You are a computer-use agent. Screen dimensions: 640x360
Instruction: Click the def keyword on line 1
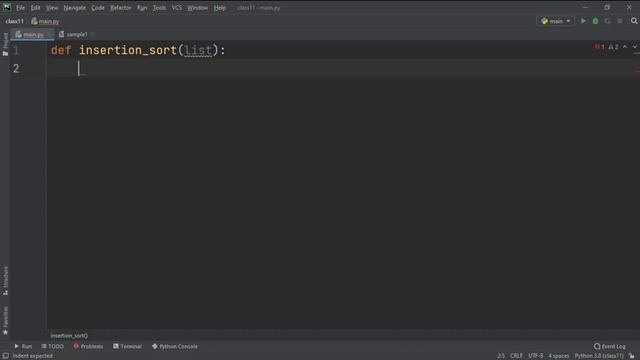pyautogui.click(x=61, y=50)
